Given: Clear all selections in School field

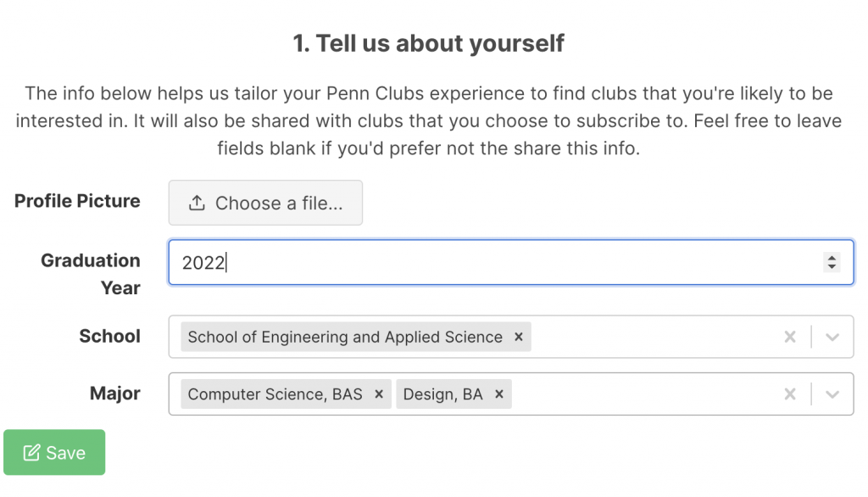Looking at the screenshot, I should [x=790, y=337].
